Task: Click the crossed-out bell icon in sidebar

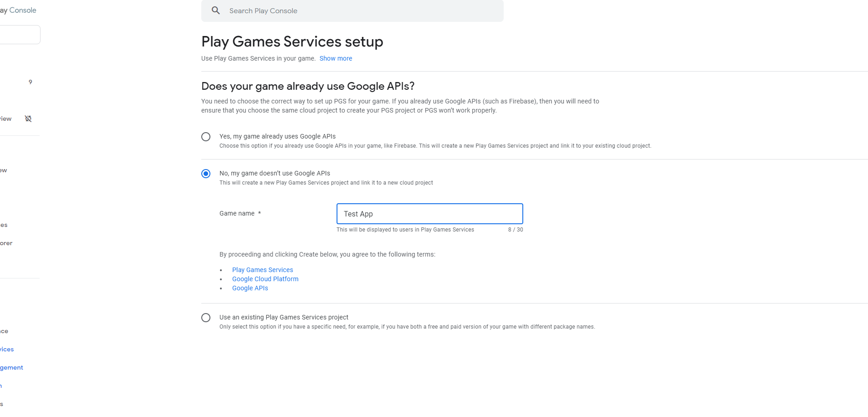Action: [x=28, y=118]
